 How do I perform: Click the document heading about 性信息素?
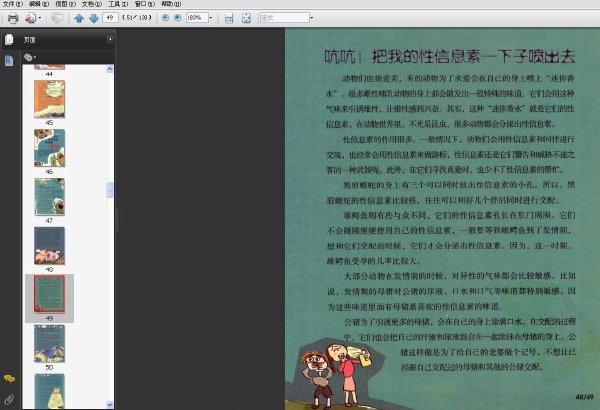coord(450,57)
